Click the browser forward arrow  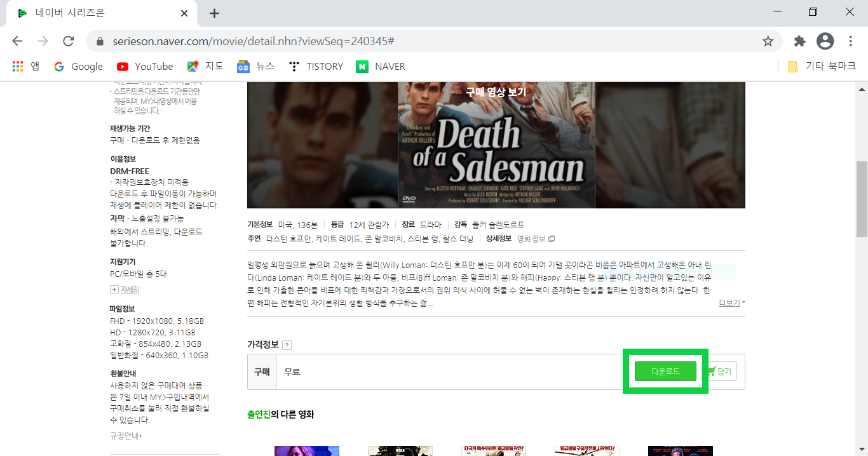pyautogui.click(x=43, y=41)
